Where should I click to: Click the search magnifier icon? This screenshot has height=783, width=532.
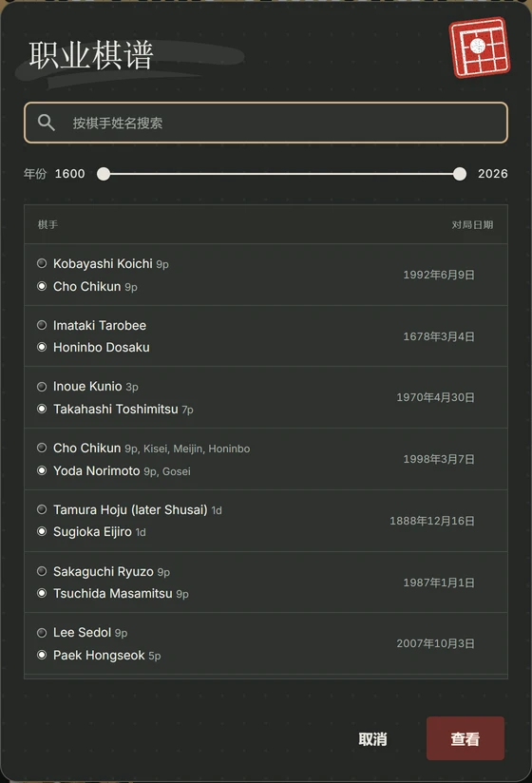click(46, 123)
